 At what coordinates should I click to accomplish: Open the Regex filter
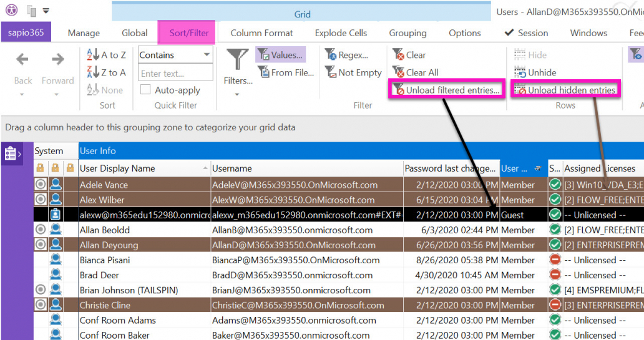coord(346,55)
